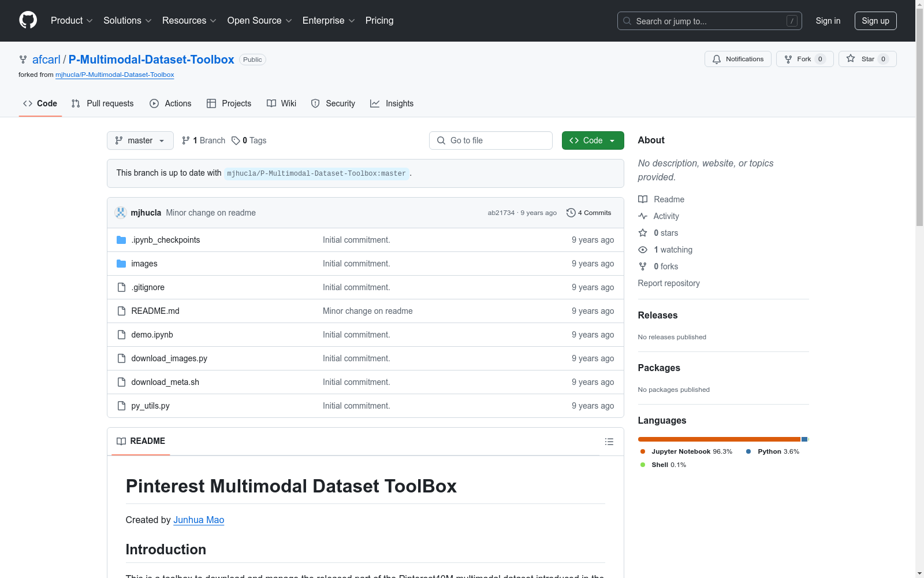Click the mjhucla avatar image
This screenshot has height=578, width=924.
[121, 213]
